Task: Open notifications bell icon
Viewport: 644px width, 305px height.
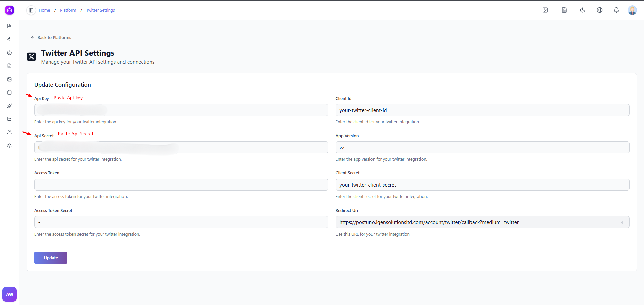Action: click(616, 10)
